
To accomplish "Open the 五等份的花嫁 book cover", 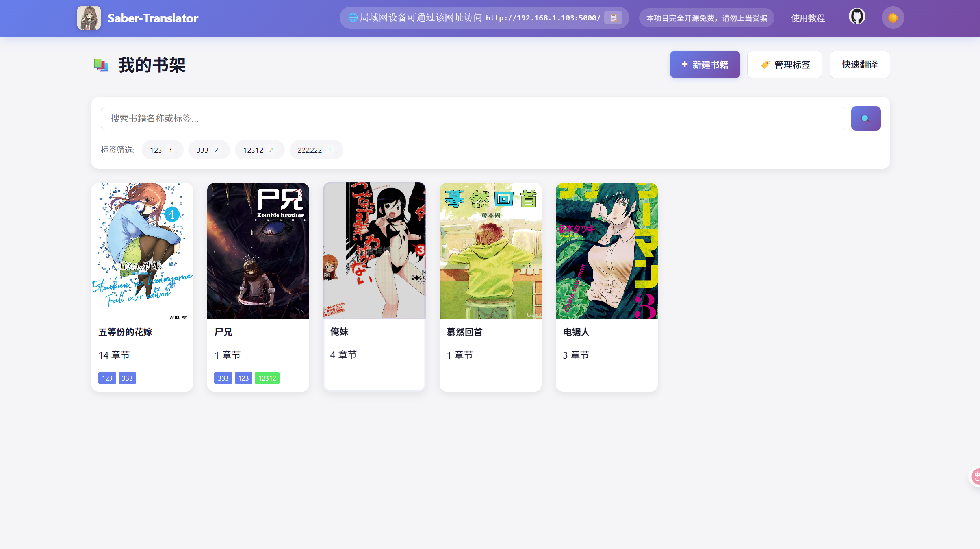I will tap(142, 251).
